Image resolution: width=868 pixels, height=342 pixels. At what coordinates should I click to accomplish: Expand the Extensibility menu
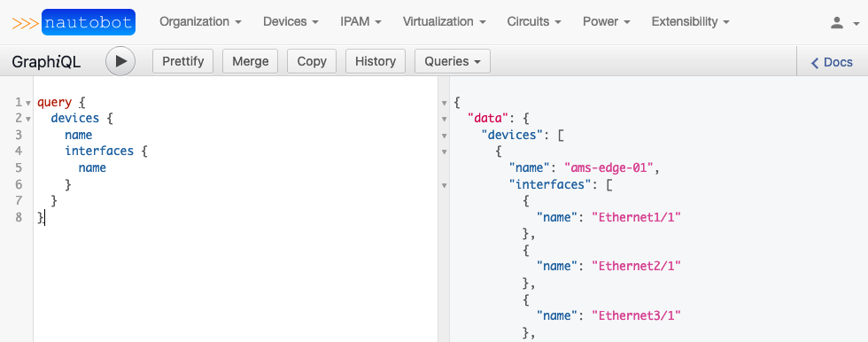coord(690,22)
